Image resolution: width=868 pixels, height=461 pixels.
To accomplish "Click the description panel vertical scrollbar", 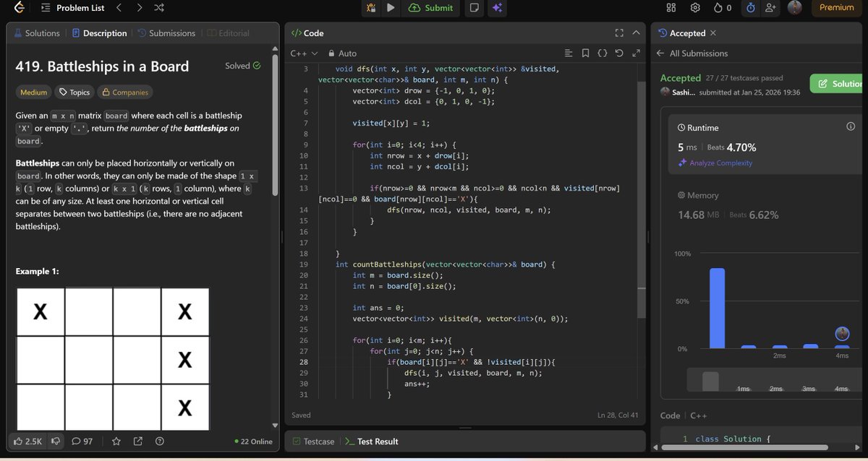I will [274, 124].
